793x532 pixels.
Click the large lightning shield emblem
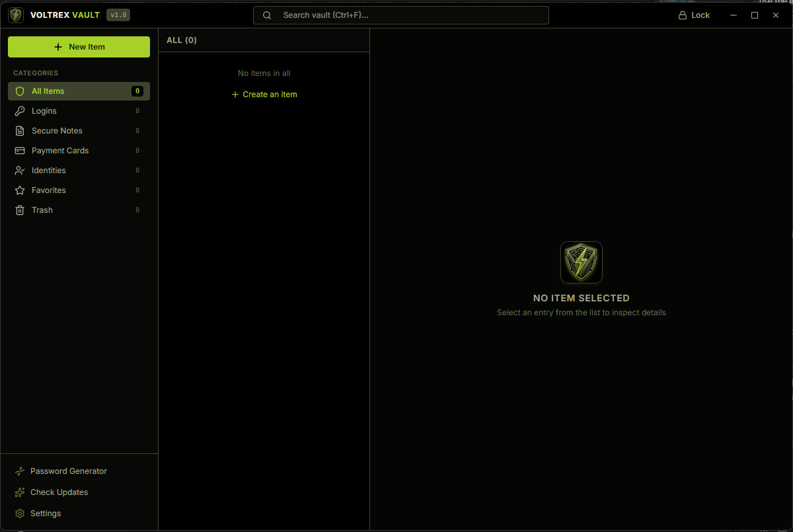click(582, 262)
